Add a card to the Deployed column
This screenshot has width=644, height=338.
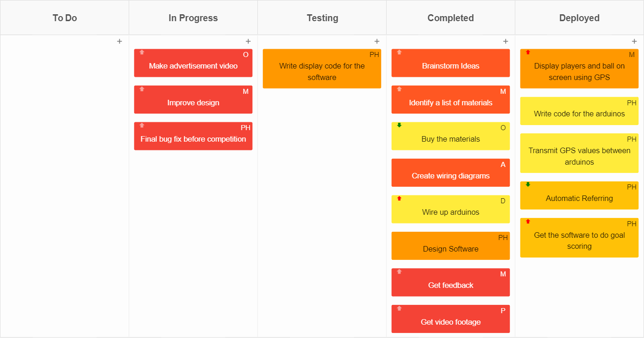(634, 41)
